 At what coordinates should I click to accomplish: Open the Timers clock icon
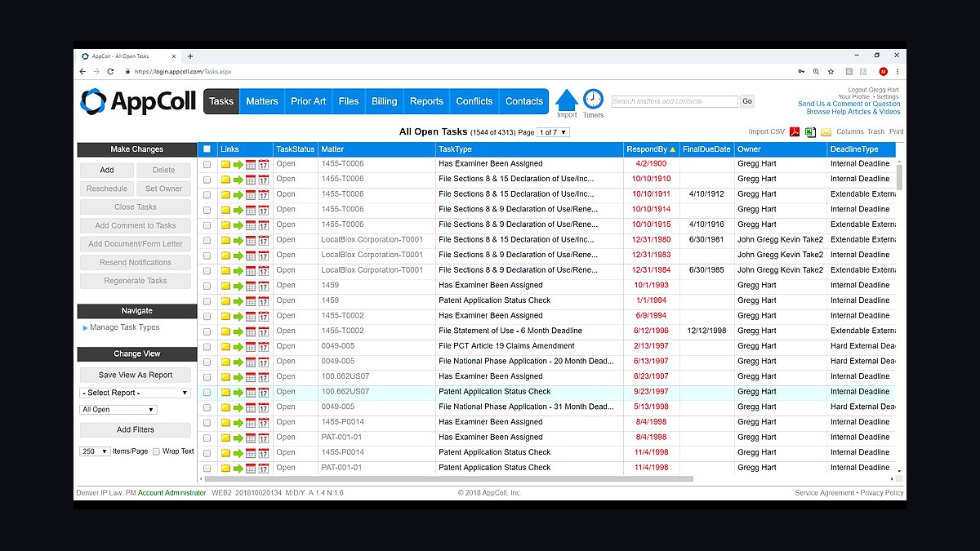[593, 99]
